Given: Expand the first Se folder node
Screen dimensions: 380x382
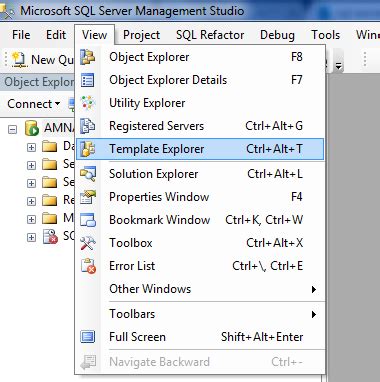Looking at the screenshot, I should (31, 165).
